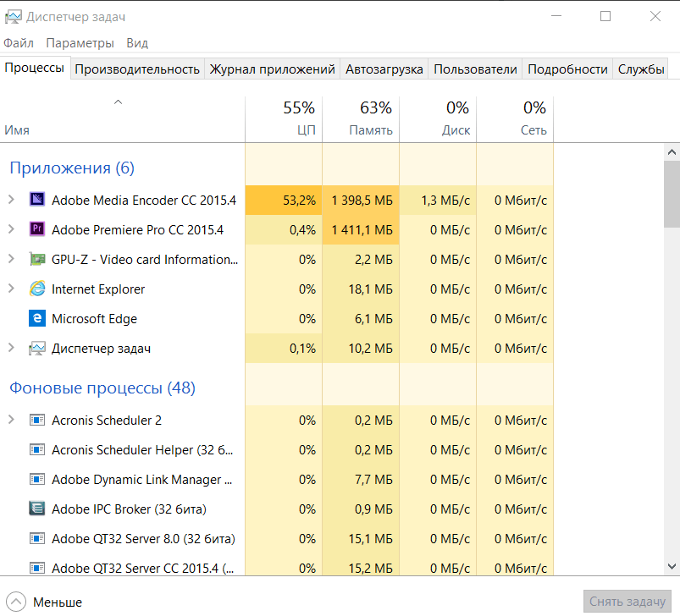680x616 pixels.
Task: Expand the GPU-Z process group
Action: (x=11, y=259)
